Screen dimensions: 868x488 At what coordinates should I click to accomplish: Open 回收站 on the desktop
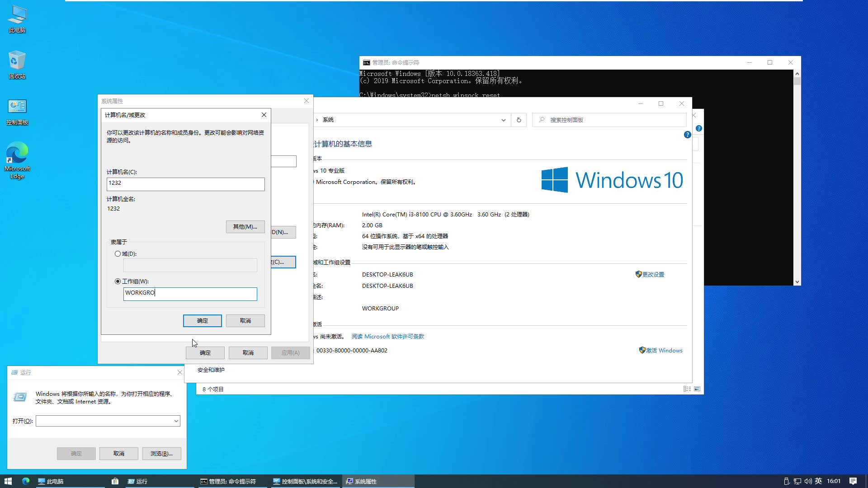click(17, 63)
